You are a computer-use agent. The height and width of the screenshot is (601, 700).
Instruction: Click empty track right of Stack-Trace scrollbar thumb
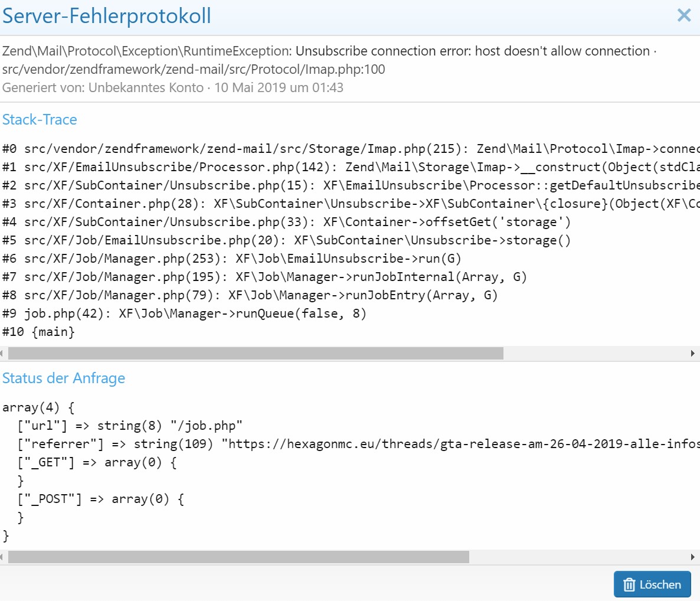click(x=595, y=354)
